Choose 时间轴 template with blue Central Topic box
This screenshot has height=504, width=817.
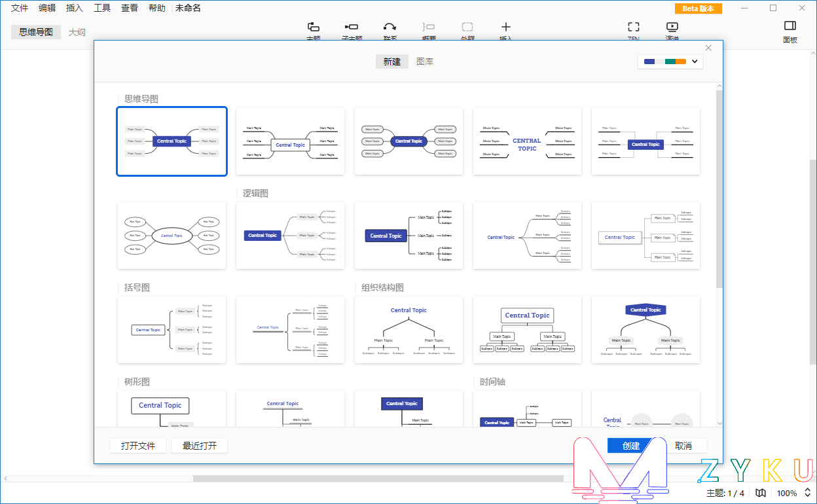pos(528,409)
